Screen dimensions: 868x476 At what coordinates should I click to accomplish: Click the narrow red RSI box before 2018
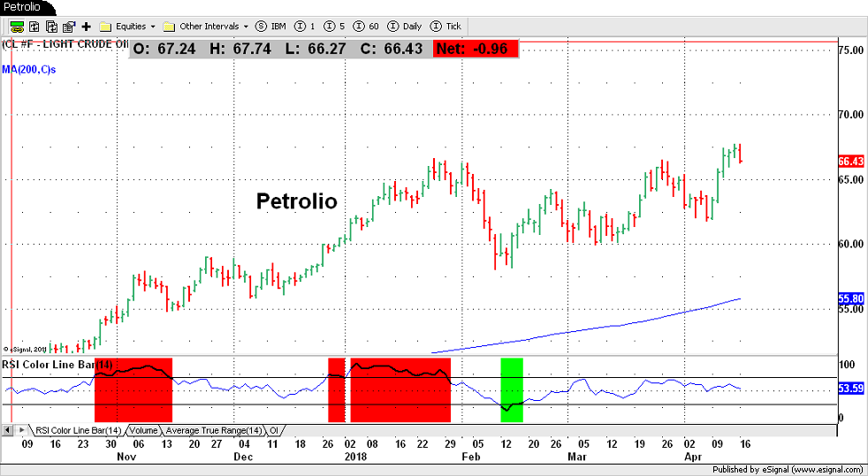tap(337, 390)
